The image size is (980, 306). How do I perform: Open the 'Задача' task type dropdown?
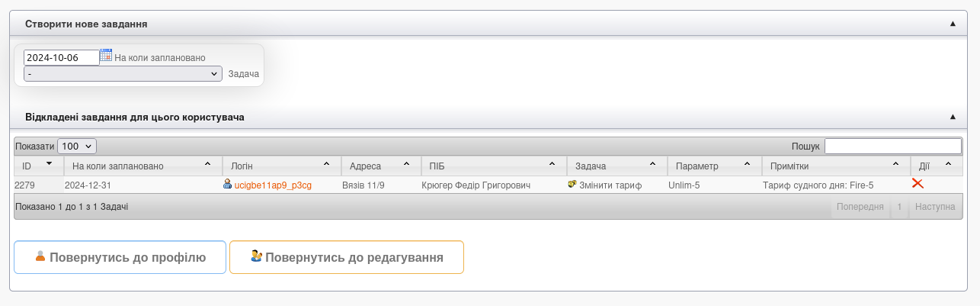point(123,74)
